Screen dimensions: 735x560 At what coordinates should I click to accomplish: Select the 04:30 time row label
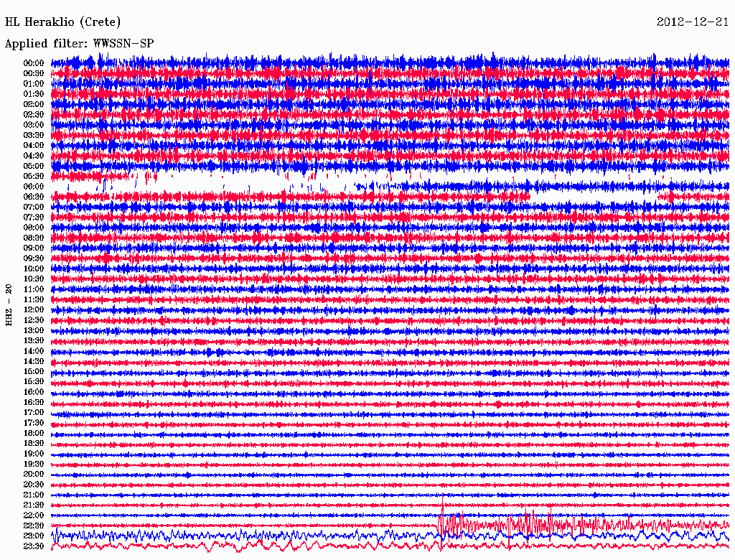(x=34, y=156)
